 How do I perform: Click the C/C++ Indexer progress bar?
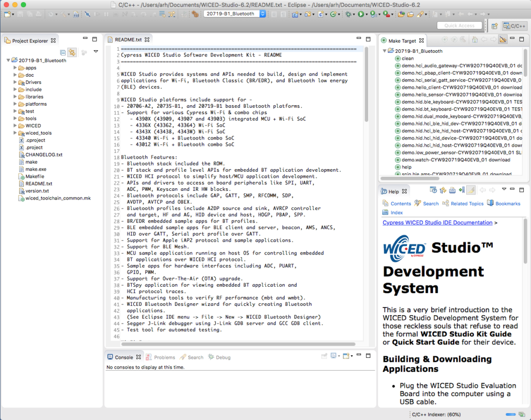click(510, 415)
